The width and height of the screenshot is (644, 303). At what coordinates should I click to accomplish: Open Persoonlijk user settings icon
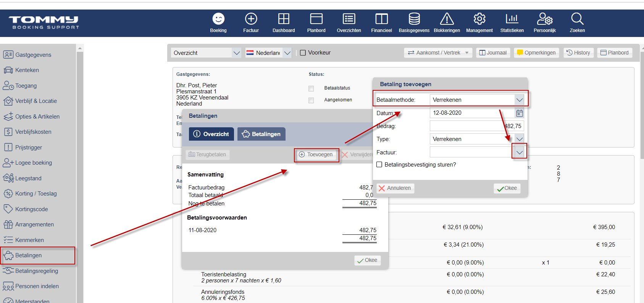click(545, 19)
